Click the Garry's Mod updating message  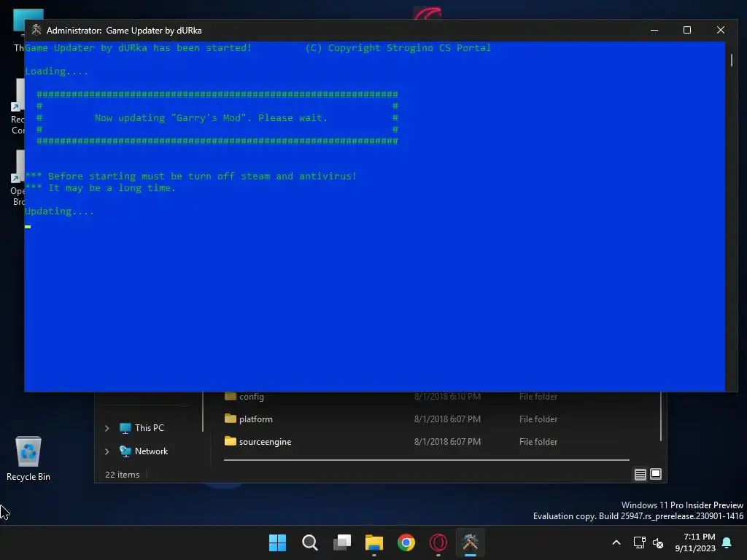(211, 118)
